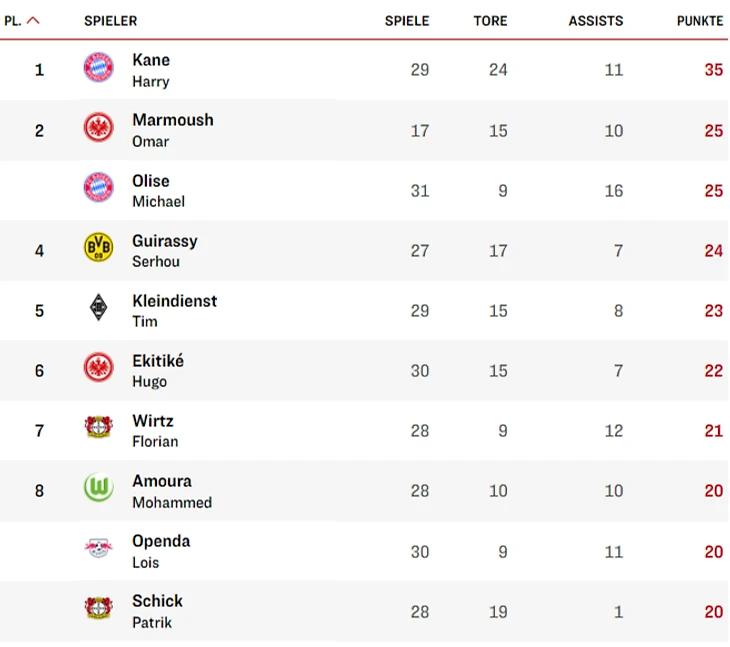
Task: Click the SPIELER column header
Action: [x=110, y=20]
